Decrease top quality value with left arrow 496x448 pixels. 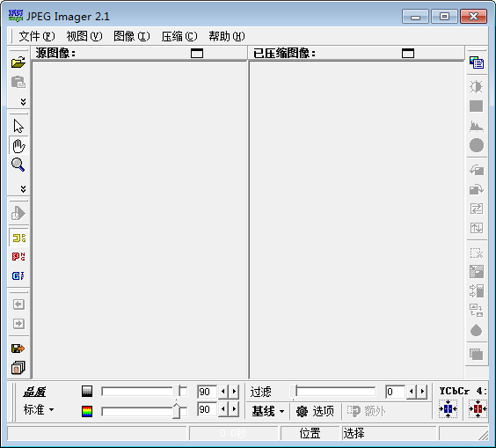tap(223, 392)
